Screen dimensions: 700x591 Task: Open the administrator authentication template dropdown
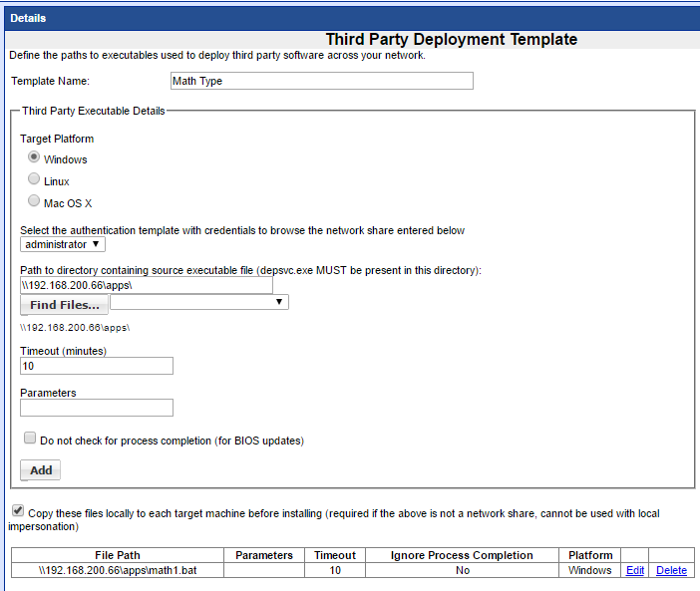point(63,244)
